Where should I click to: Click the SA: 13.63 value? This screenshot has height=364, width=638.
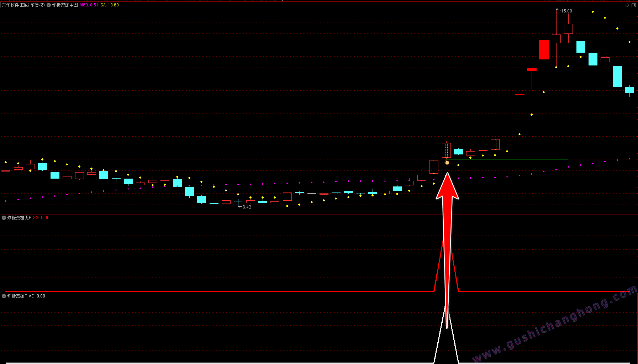tap(110, 5)
